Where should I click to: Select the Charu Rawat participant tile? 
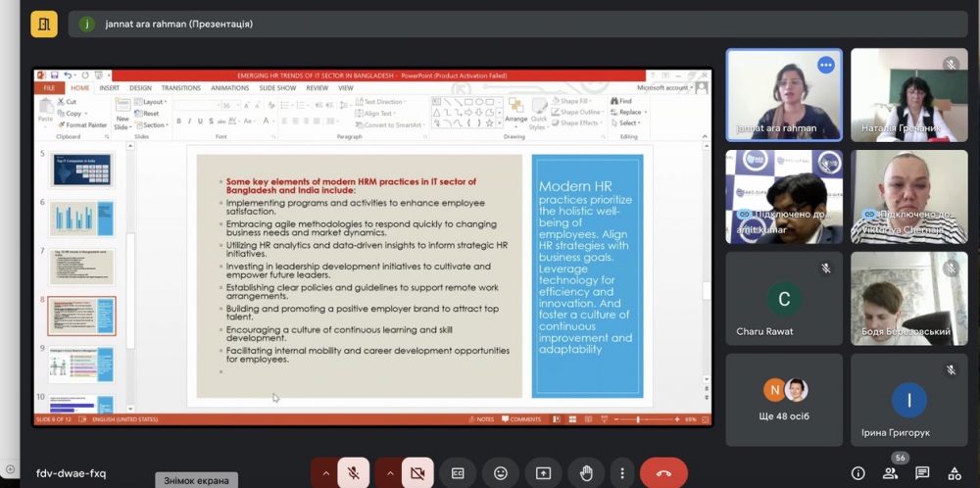(784, 299)
